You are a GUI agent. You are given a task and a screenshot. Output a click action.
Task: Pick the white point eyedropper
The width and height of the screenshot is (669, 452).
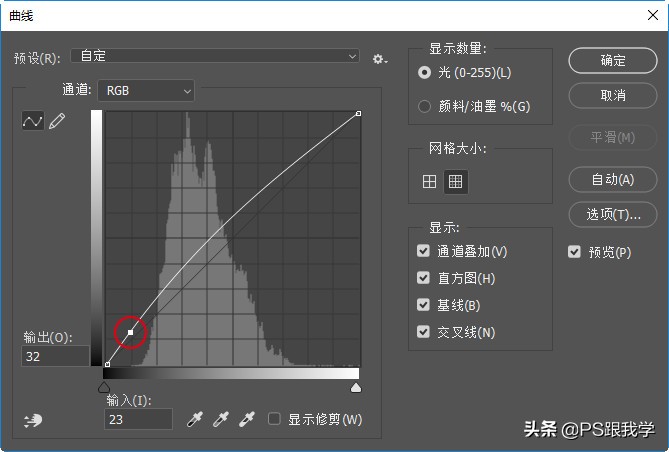247,419
